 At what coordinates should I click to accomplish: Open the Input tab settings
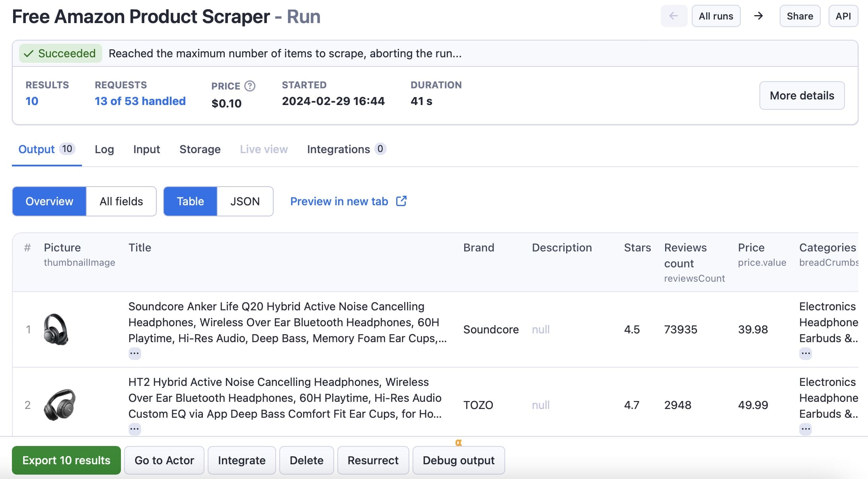146,148
